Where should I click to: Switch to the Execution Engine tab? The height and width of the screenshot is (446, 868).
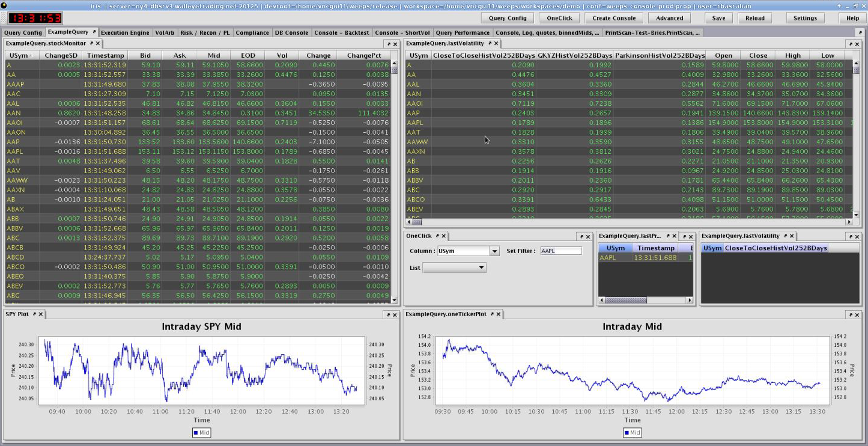click(x=124, y=32)
